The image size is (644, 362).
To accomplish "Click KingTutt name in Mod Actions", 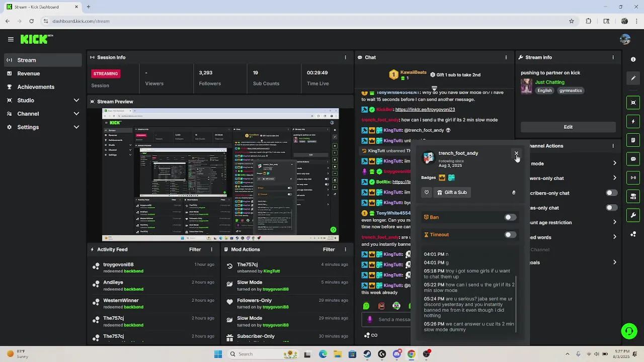I will click(x=272, y=271).
